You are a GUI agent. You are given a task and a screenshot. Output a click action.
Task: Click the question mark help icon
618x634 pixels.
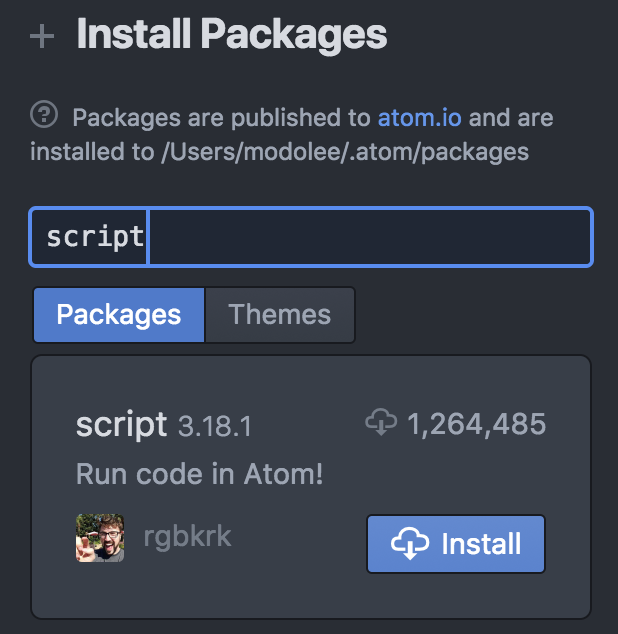click(44, 114)
